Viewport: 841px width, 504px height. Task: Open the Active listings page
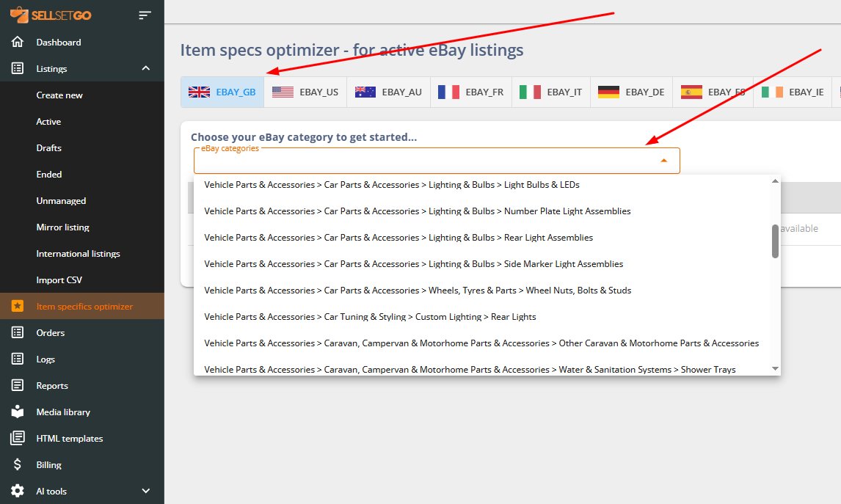click(48, 121)
